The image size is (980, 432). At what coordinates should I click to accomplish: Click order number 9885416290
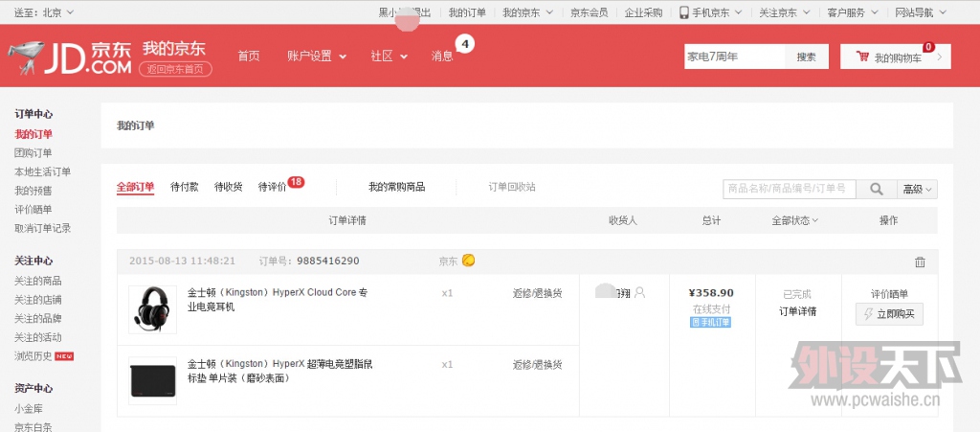click(x=328, y=261)
